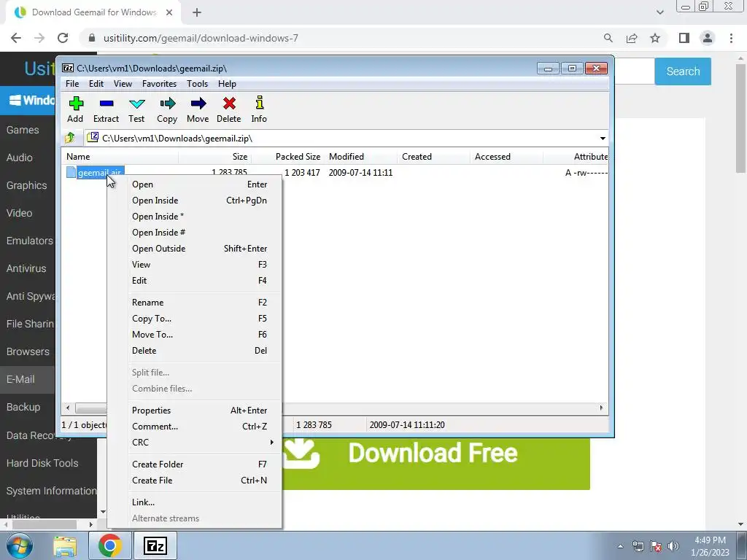Show hidden tray icons arrow
The image size is (747, 560).
(620, 546)
